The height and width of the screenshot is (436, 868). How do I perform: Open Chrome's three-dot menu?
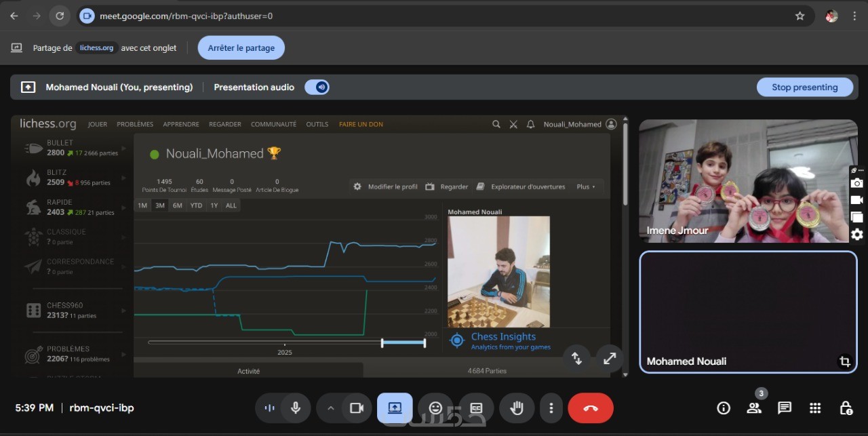pos(854,16)
